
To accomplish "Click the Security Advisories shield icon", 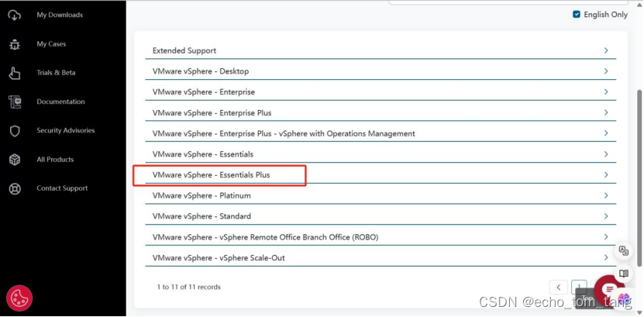I will coord(15,130).
